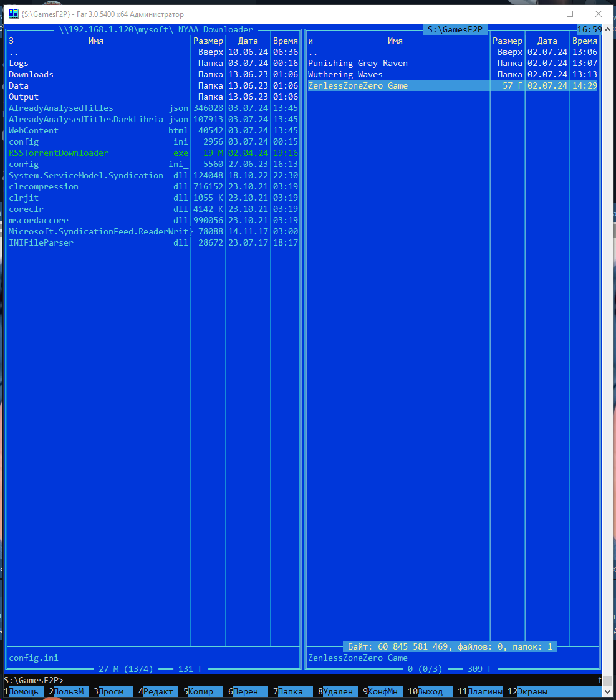Click the 16:59 clock in the corner
616x700 pixels.
[x=590, y=29]
